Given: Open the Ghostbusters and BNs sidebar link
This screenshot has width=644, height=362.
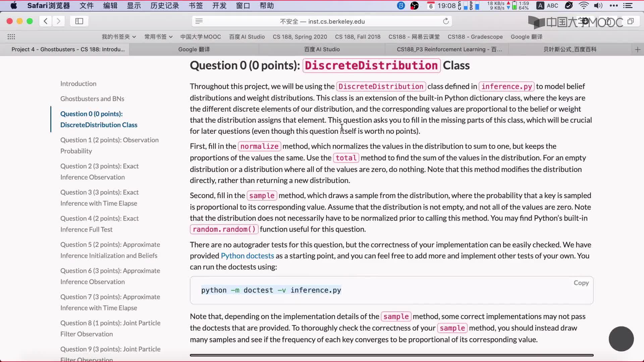Looking at the screenshot, I should tap(92, 99).
